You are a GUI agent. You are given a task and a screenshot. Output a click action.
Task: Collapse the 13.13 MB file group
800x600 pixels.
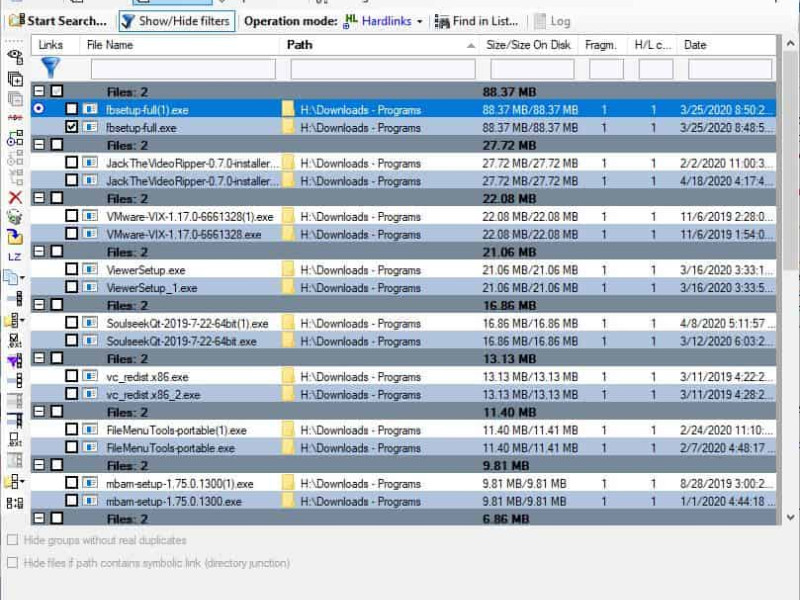click(39, 358)
